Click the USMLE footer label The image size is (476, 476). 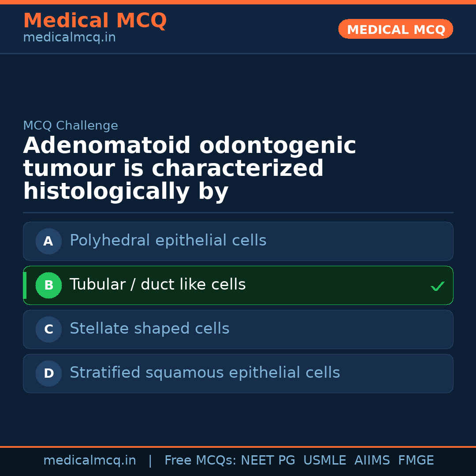pos(324,461)
